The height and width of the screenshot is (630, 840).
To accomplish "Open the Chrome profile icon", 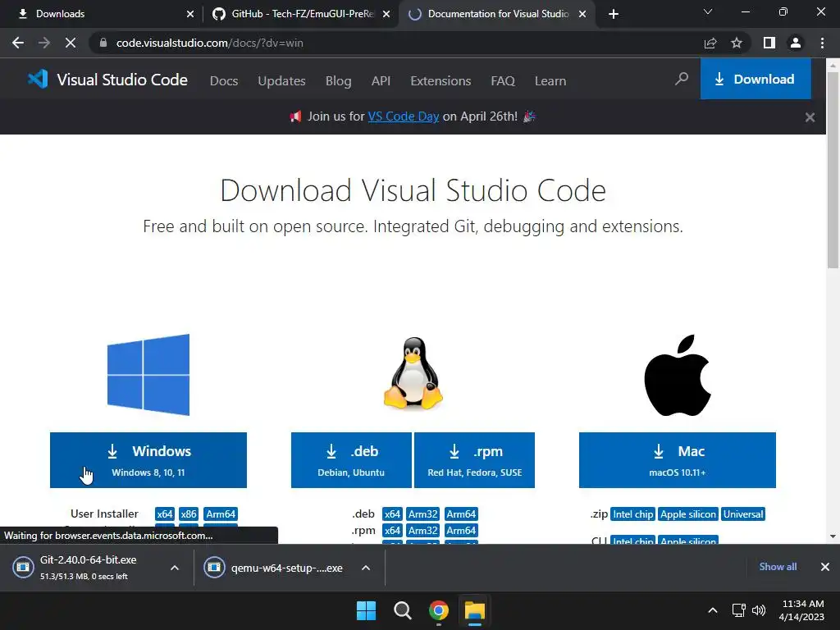I will click(796, 43).
